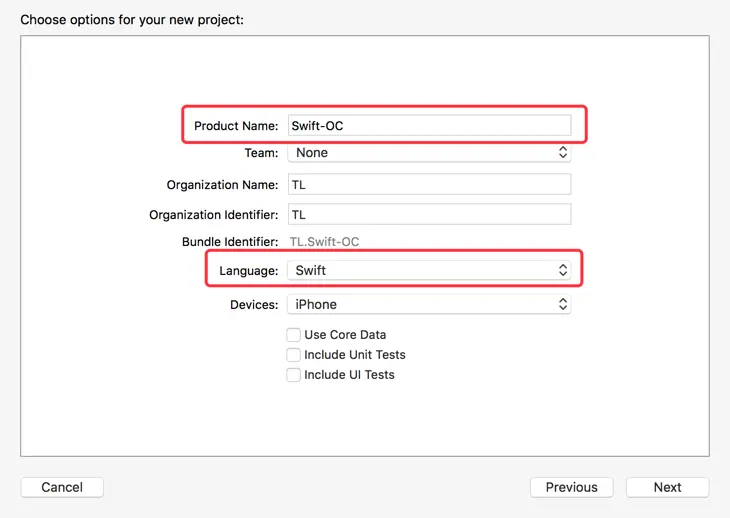Focus the Product Name text field
This screenshot has height=518, width=730.
(428, 126)
